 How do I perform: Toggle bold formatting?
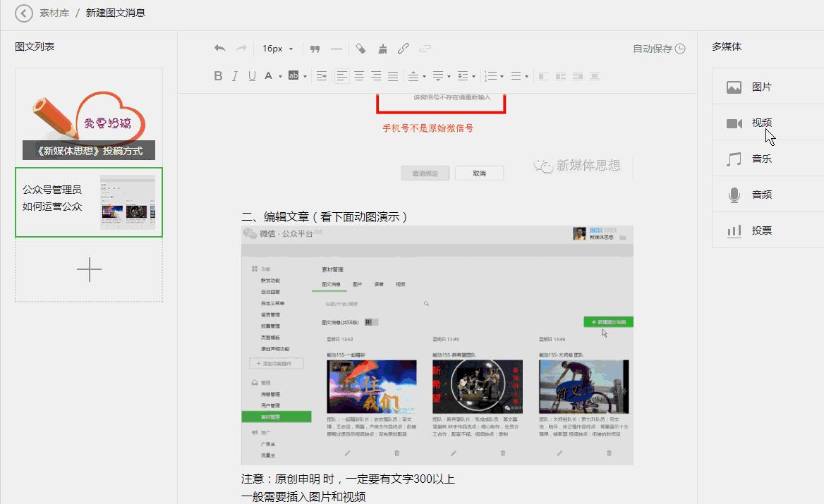(x=218, y=75)
